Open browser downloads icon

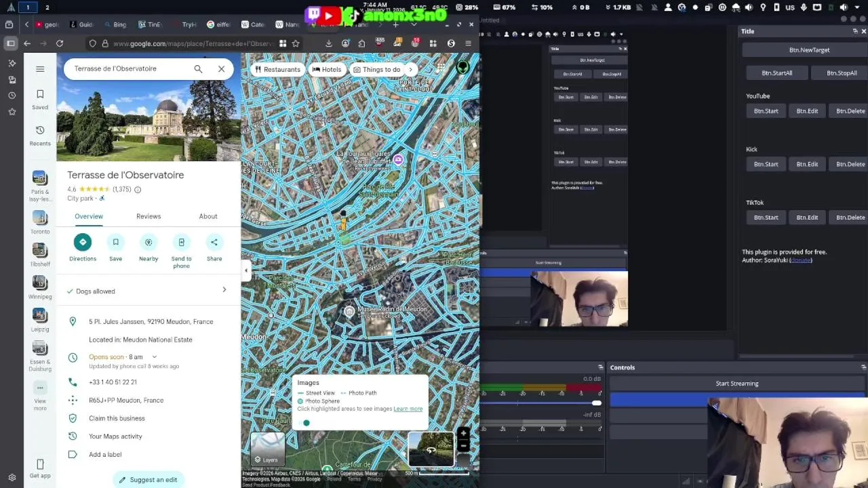(328, 43)
